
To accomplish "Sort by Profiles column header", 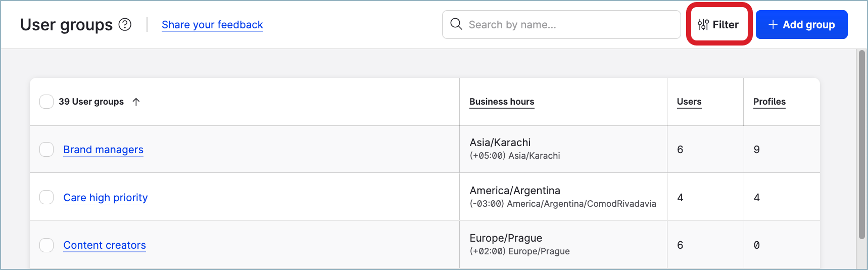I will coord(769,102).
